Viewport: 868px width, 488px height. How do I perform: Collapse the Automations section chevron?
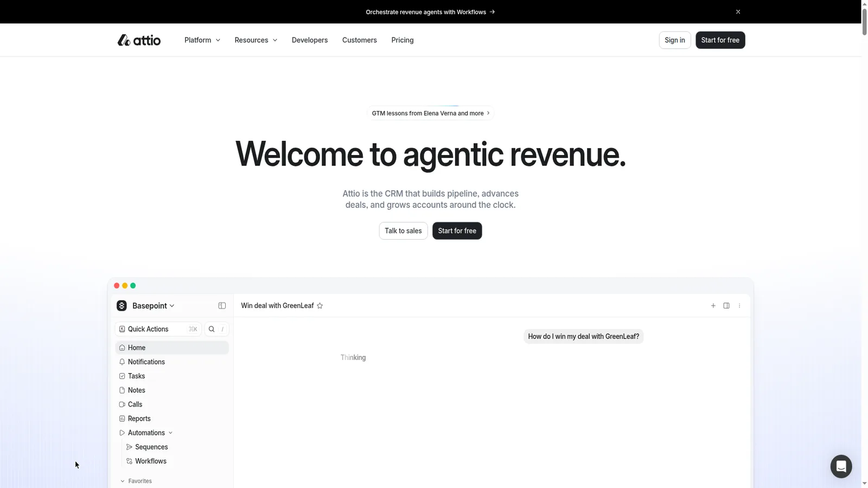click(x=170, y=433)
